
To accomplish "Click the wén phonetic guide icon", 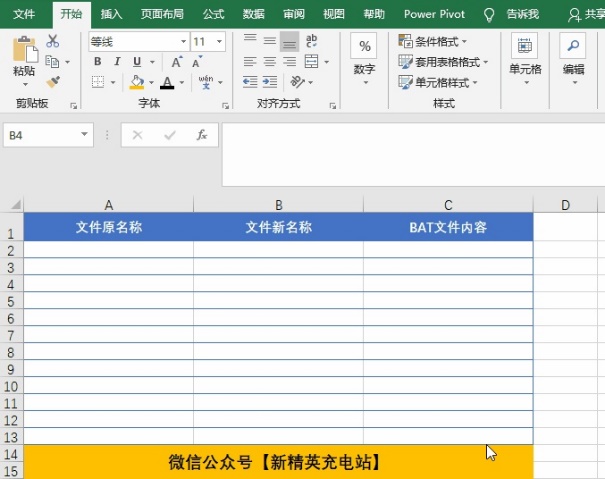I will coord(206,82).
